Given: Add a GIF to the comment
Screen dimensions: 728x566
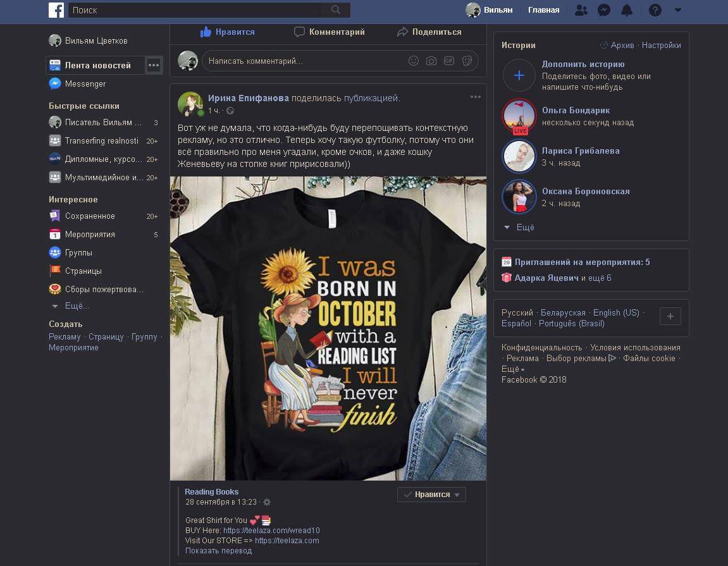Looking at the screenshot, I should pyautogui.click(x=449, y=61).
